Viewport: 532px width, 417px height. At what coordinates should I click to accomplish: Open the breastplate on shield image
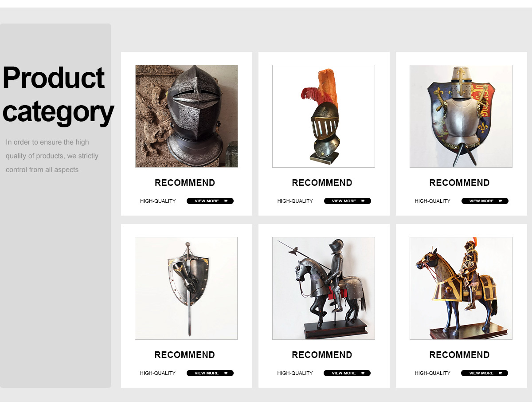[x=461, y=116]
